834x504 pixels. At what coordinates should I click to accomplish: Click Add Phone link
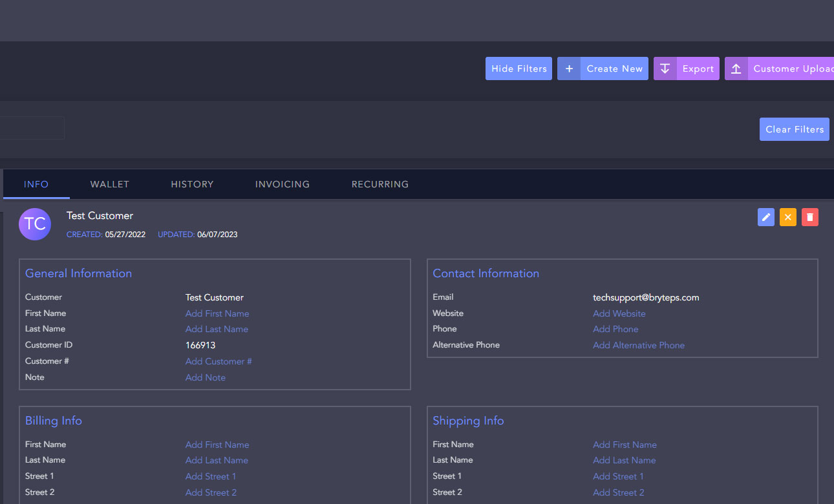[x=615, y=329]
